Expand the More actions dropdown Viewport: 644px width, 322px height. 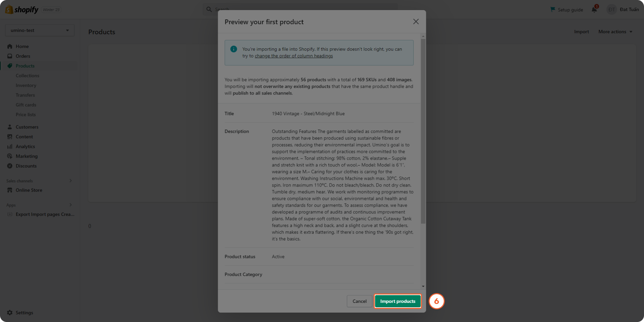coord(615,32)
